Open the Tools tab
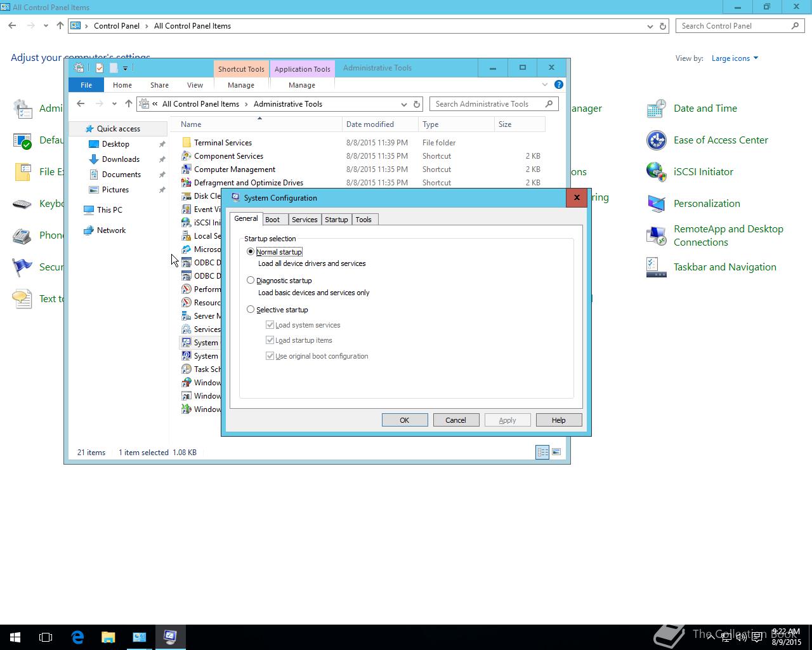This screenshot has height=650, width=812. click(363, 220)
